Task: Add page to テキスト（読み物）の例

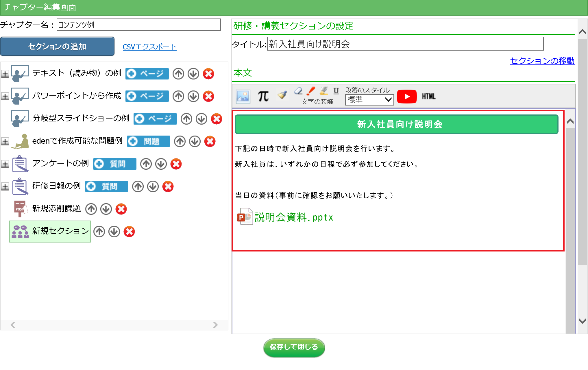Action: [x=147, y=74]
